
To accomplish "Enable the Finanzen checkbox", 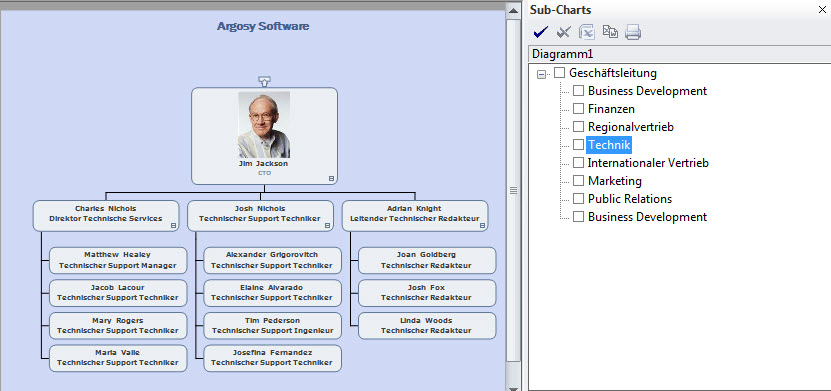I will point(578,109).
